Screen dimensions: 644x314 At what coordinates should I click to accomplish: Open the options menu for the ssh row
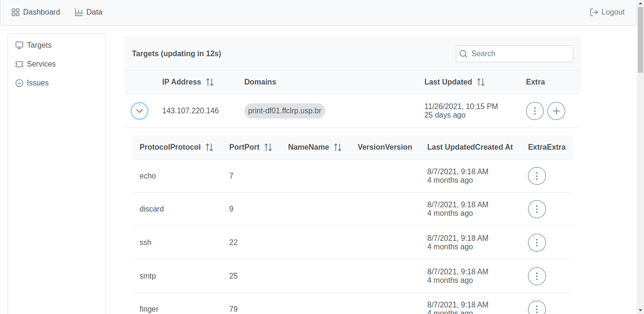[x=537, y=243]
